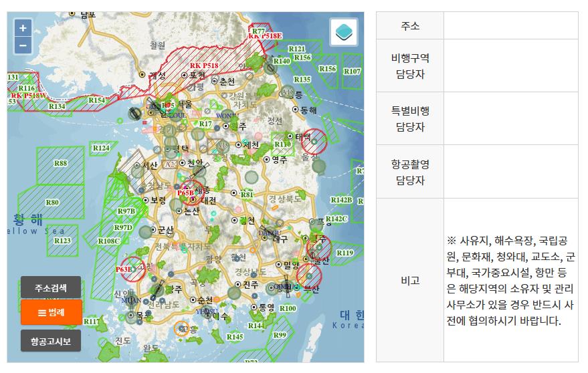Click the 비고 remarks notice text
Image resolution: width=588 pixels, height=373 pixels.
510,281
